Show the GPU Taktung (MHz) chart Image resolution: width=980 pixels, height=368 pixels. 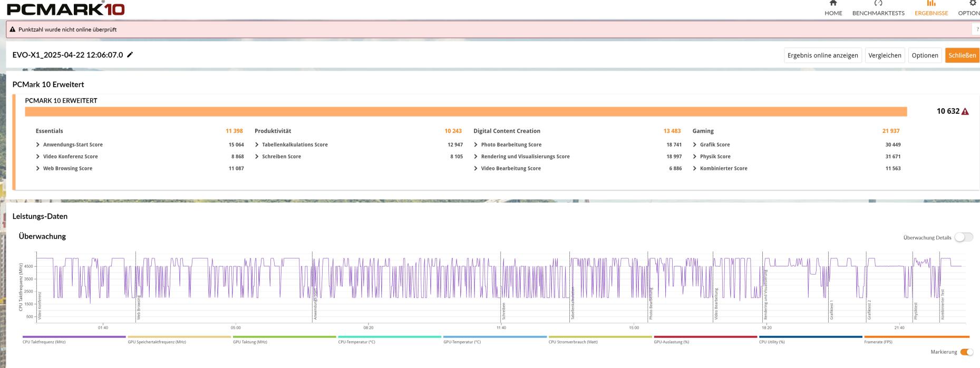284,339
